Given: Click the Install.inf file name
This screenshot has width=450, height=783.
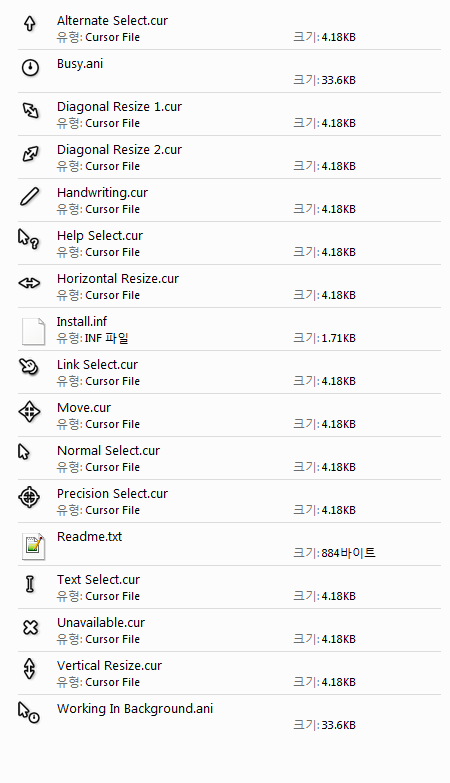Looking at the screenshot, I should pyautogui.click(x=82, y=322).
